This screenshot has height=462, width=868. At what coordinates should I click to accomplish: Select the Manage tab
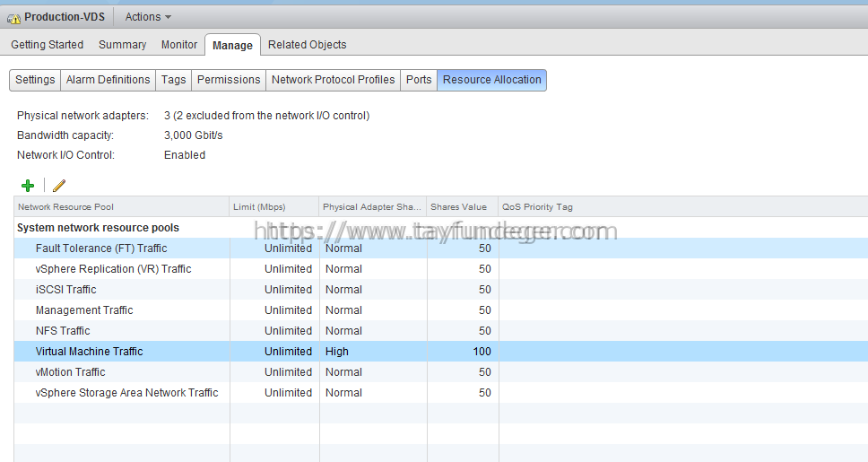point(232,45)
